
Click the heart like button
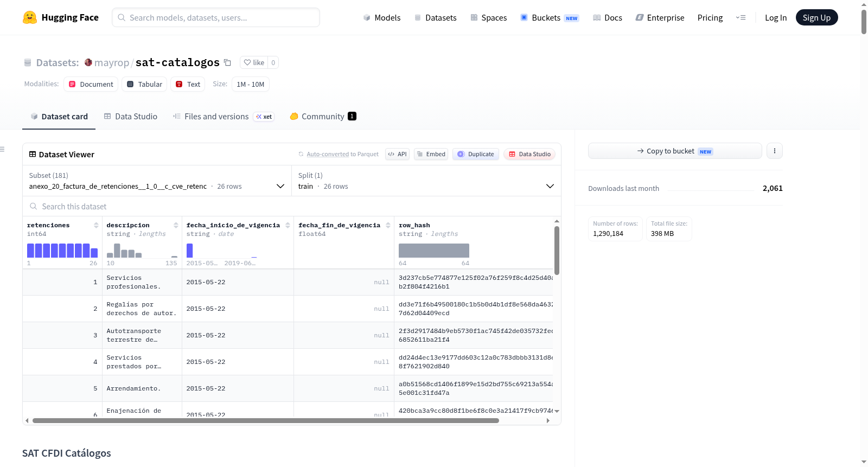tap(254, 62)
